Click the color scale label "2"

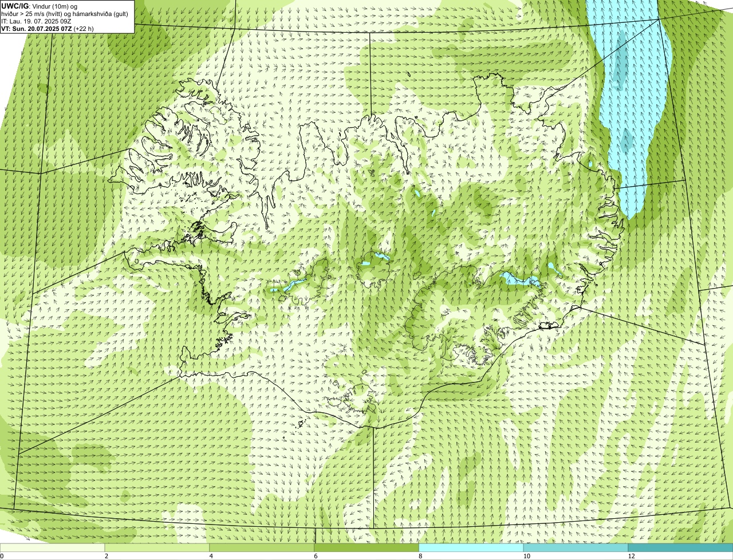(x=107, y=556)
